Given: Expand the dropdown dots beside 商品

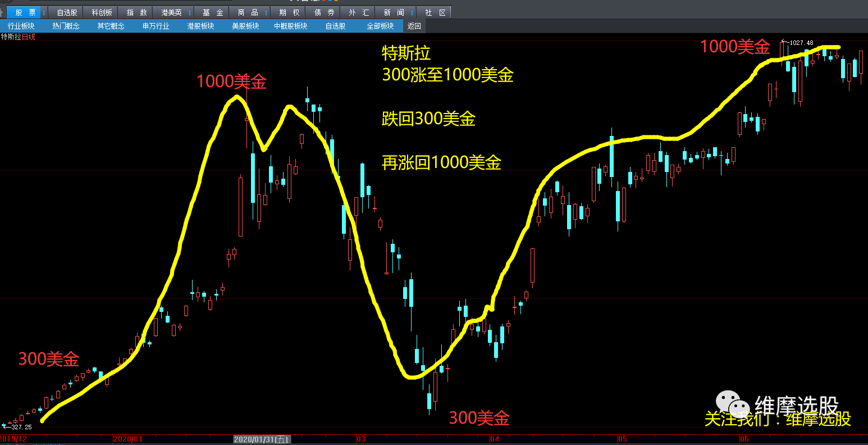Looking at the screenshot, I should pos(266,12).
